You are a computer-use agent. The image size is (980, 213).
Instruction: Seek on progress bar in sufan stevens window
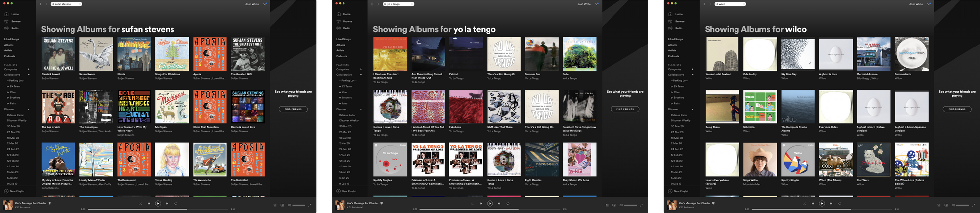[x=158, y=209]
